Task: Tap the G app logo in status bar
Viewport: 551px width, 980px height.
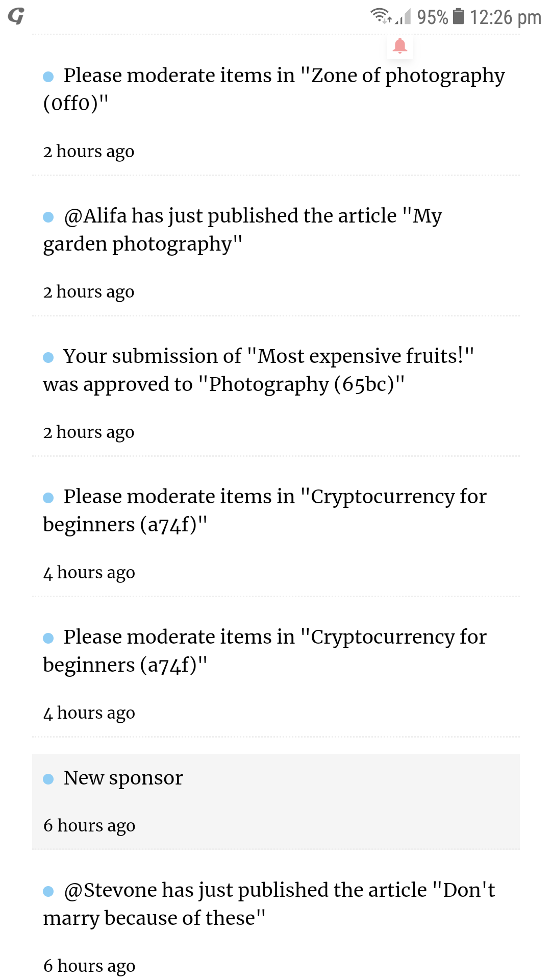Action: tap(16, 16)
